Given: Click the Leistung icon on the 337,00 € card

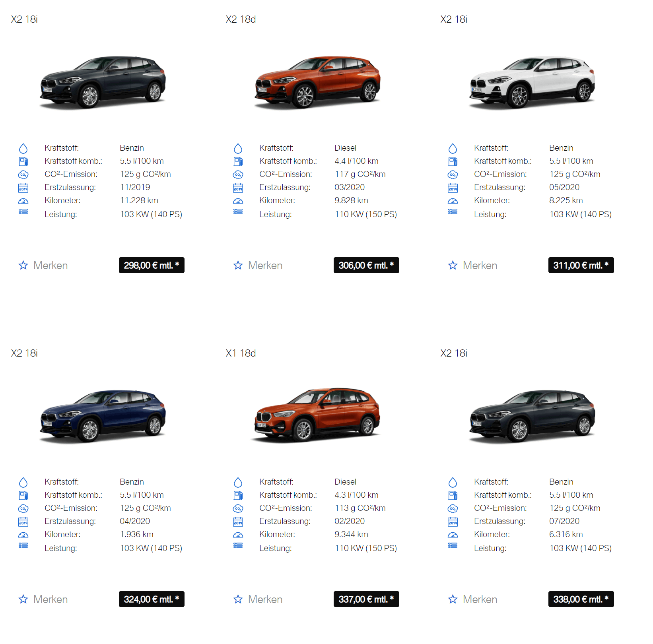Looking at the screenshot, I should [x=238, y=545].
